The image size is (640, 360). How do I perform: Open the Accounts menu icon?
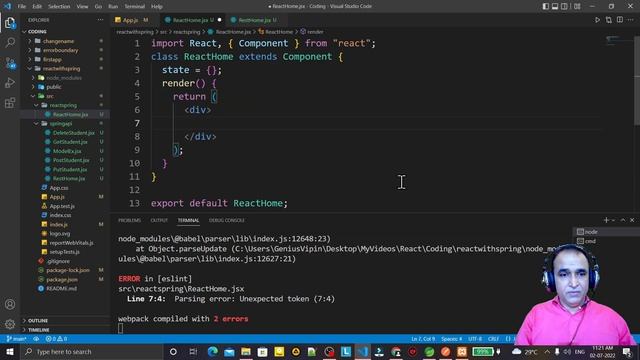coord(10,304)
